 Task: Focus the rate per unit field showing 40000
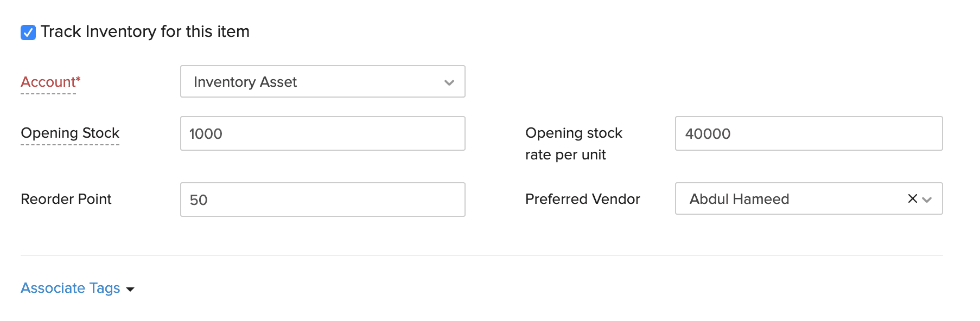[x=809, y=134]
